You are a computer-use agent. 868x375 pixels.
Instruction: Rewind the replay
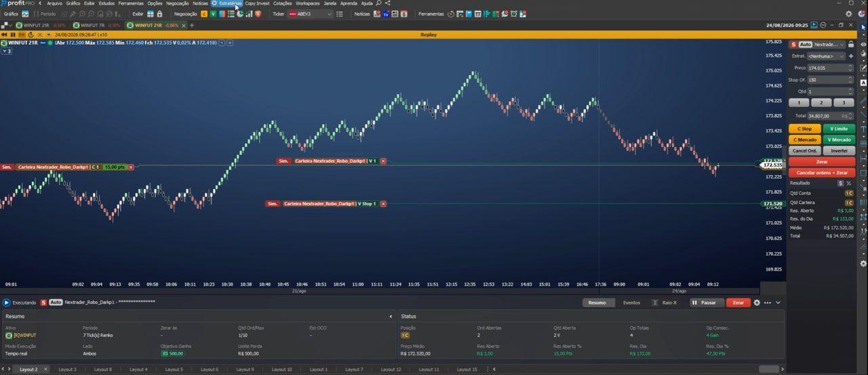click(x=4, y=35)
